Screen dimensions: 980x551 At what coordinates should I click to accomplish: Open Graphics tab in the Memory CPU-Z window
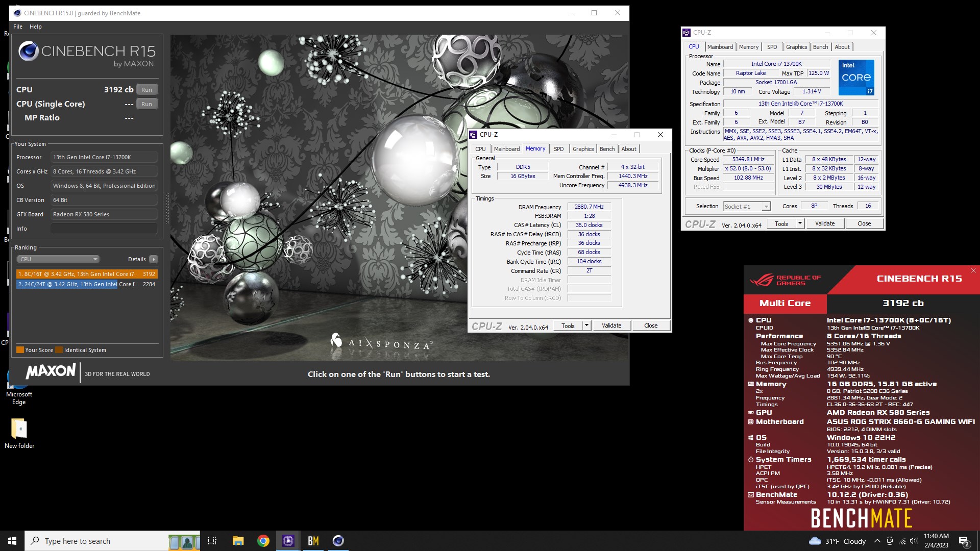click(x=583, y=149)
